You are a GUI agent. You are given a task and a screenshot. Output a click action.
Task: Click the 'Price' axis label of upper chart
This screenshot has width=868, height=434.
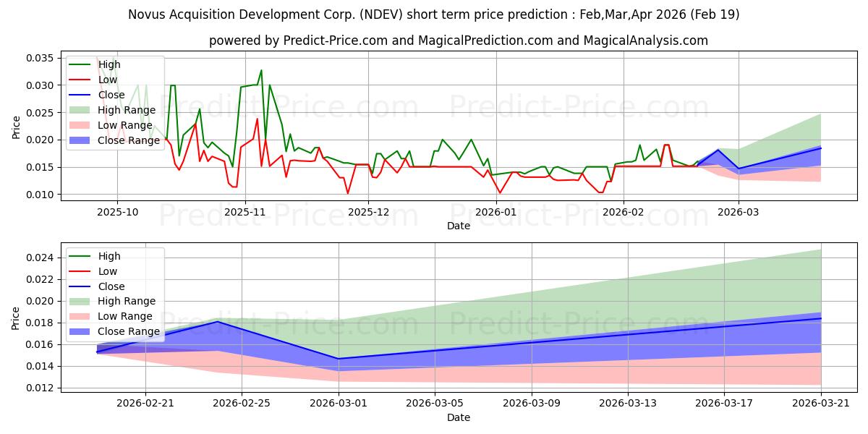(x=16, y=127)
